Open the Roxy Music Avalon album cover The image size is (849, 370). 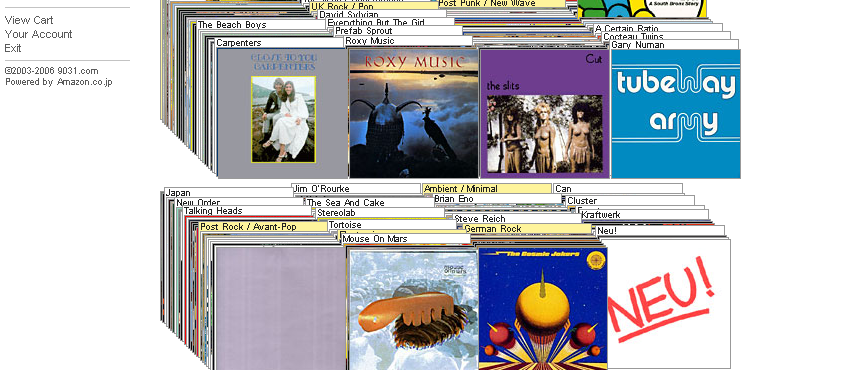(x=414, y=113)
